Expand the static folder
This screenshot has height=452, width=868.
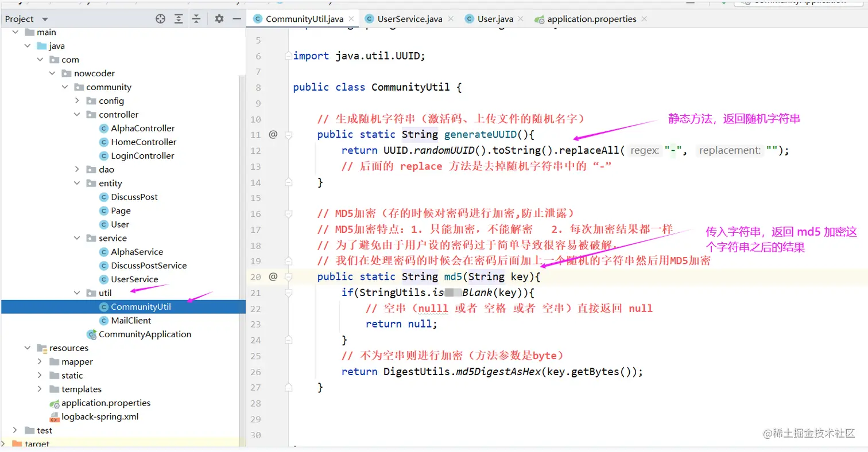pos(40,376)
